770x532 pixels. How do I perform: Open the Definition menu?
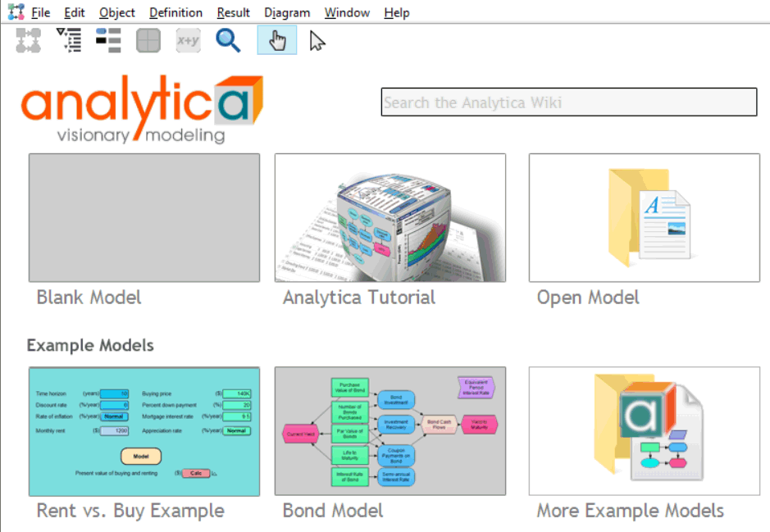click(x=175, y=13)
